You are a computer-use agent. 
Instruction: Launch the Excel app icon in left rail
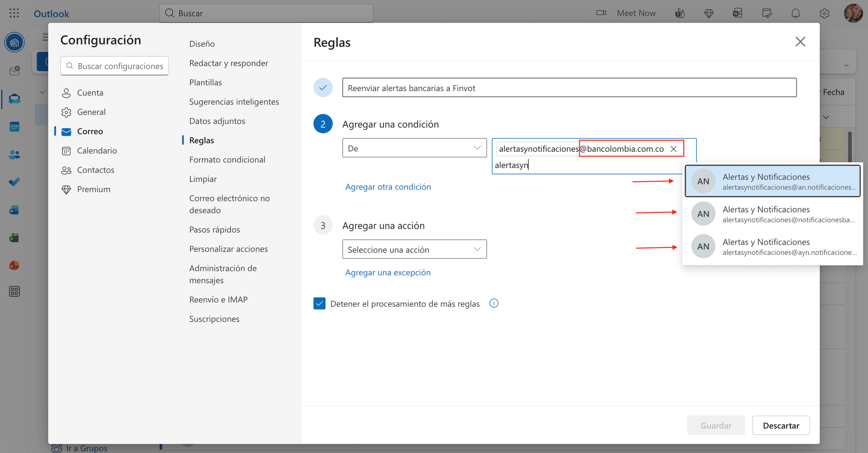(14, 238)
